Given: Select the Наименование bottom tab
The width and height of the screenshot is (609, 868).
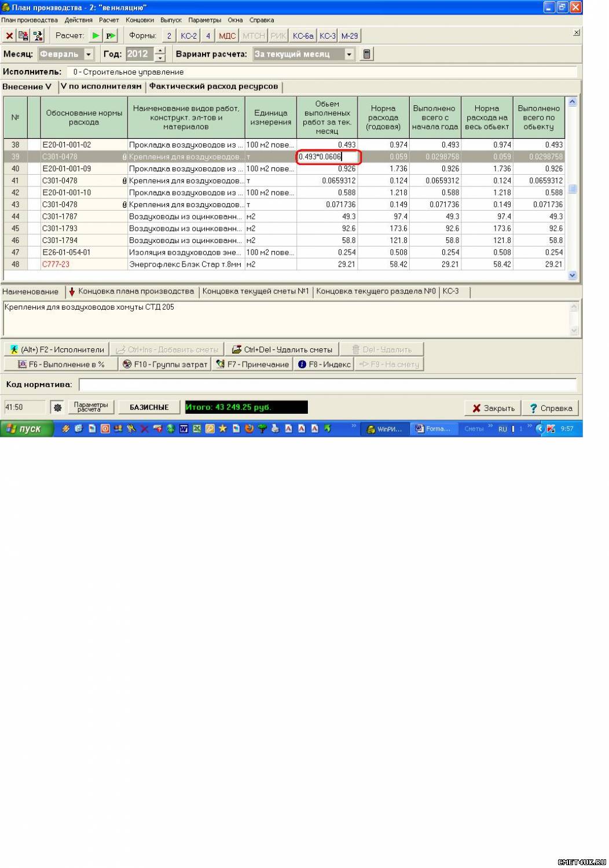Looking at the screenshot, I should (x=31, y=292).
